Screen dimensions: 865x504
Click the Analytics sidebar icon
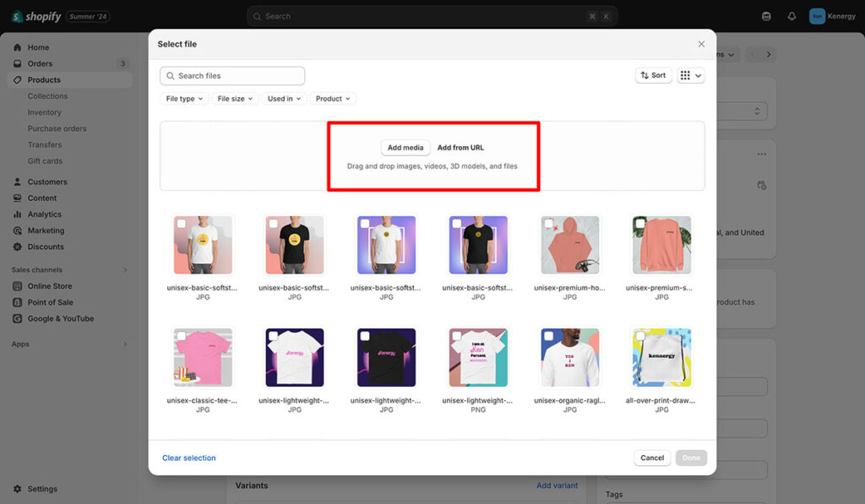(18, 214)
